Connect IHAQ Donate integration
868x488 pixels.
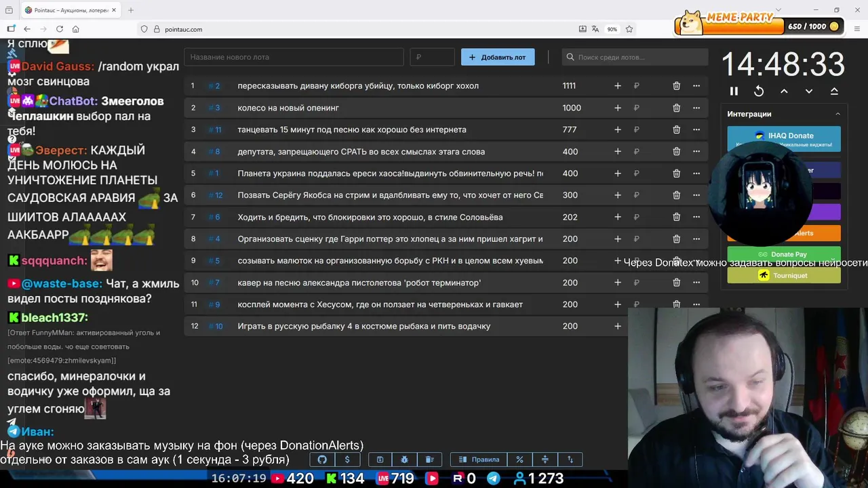click(783, 139)
